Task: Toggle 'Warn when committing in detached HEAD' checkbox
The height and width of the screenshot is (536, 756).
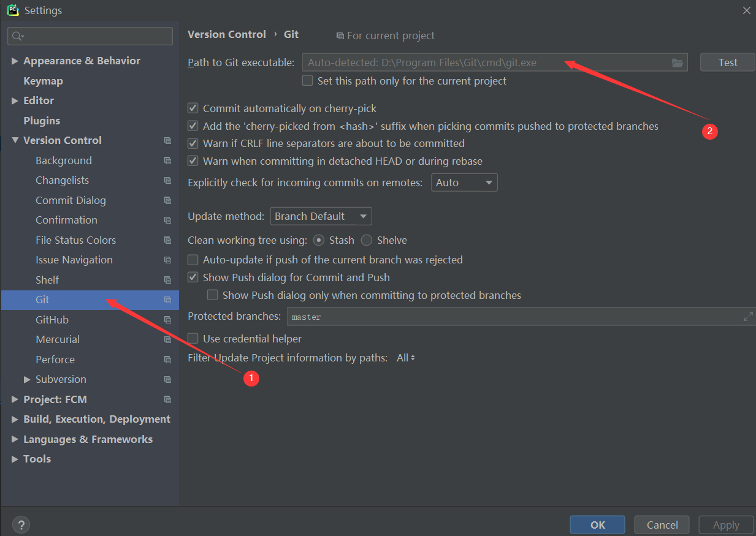Action: click(193, 161)
